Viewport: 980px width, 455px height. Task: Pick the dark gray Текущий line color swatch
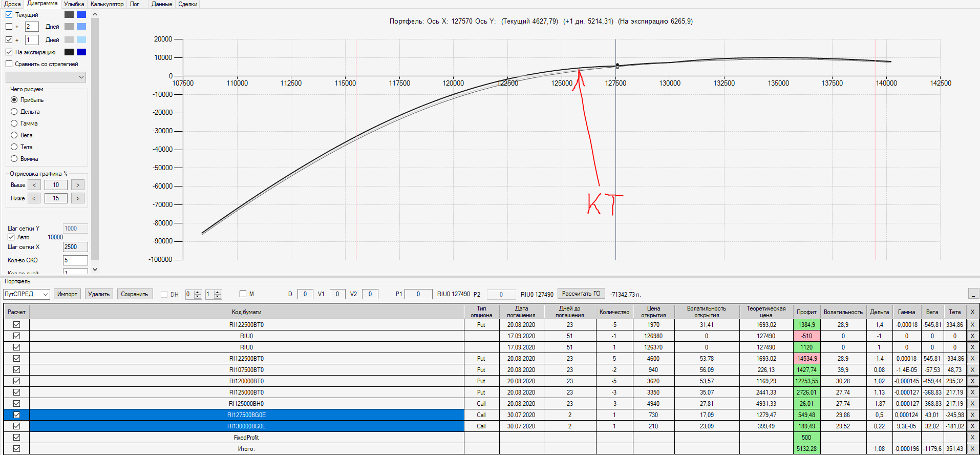tap(69, 15)
